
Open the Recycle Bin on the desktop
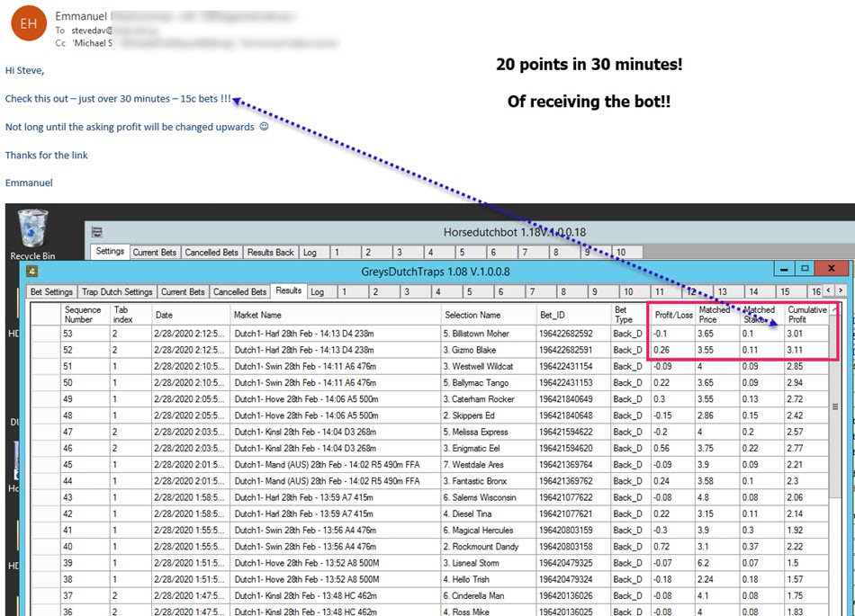pyautogui.click(x=31, y=230)
